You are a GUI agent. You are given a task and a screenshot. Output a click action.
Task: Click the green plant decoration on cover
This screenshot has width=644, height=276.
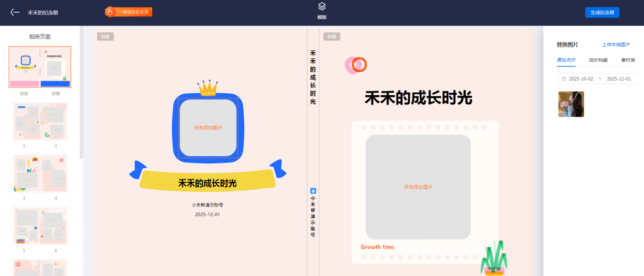point(493,258)
